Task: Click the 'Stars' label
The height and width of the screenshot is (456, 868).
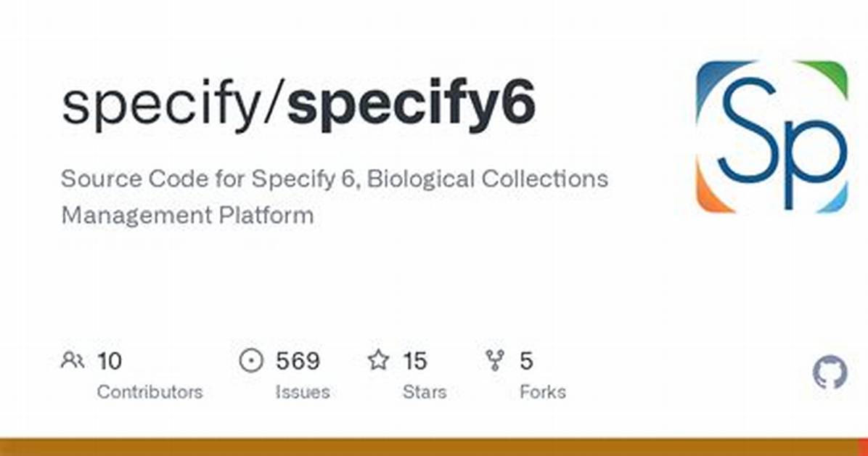Action: [x=425, y=392]
